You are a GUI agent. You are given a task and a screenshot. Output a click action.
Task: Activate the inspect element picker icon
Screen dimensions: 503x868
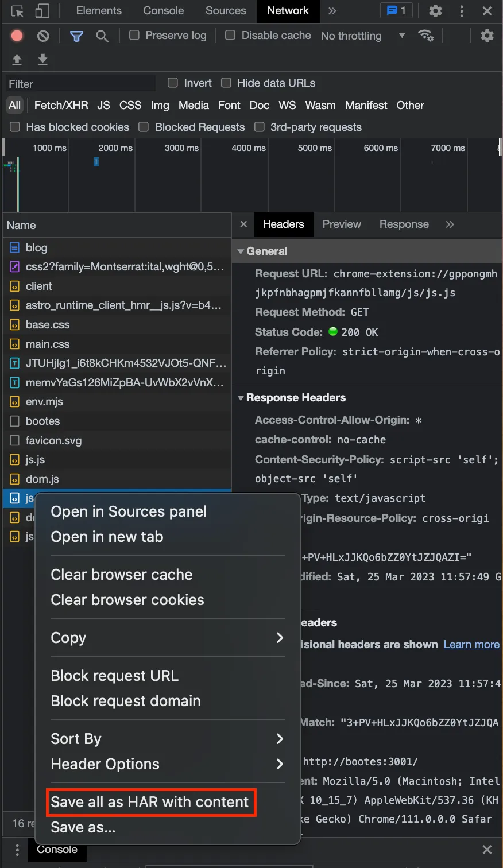17,11
